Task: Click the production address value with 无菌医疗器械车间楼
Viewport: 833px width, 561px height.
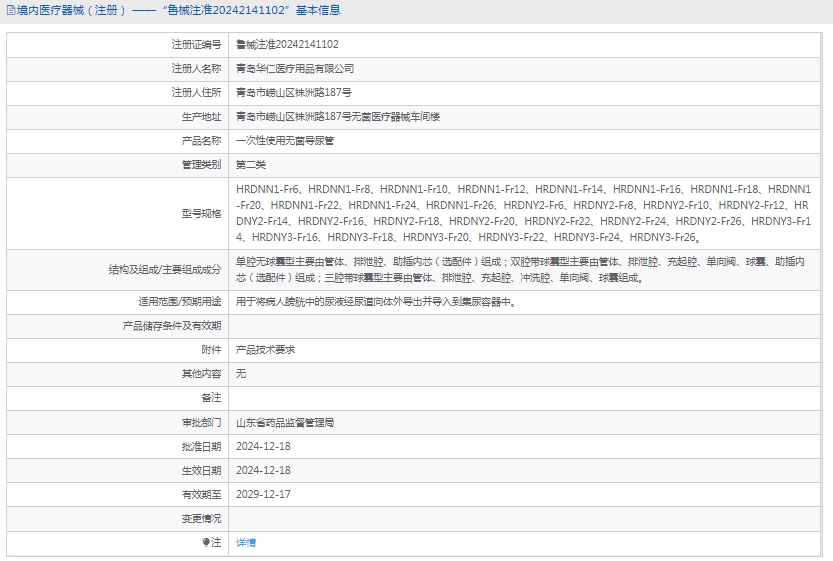Action: [337, 117]
